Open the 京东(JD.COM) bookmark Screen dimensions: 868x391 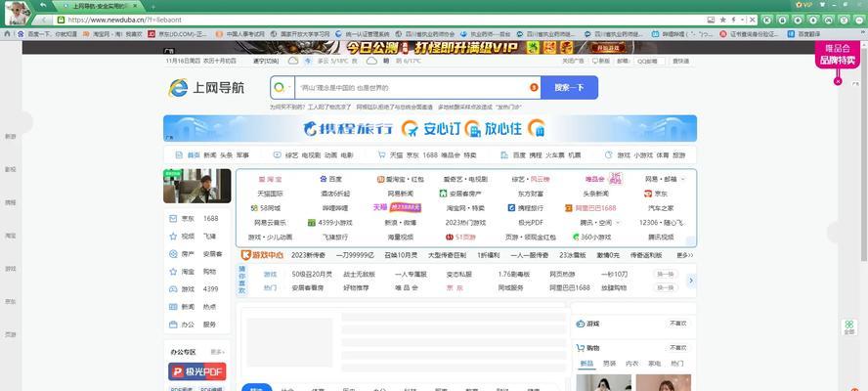click(x=178, y=34)
